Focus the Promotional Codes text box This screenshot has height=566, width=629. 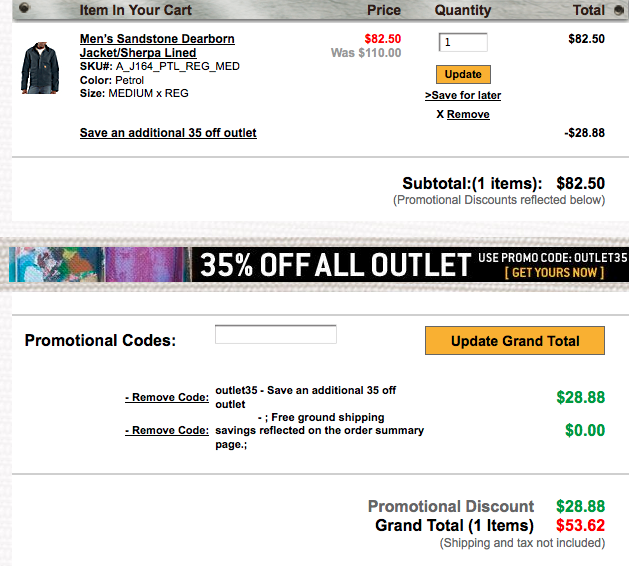click(276, 334)
